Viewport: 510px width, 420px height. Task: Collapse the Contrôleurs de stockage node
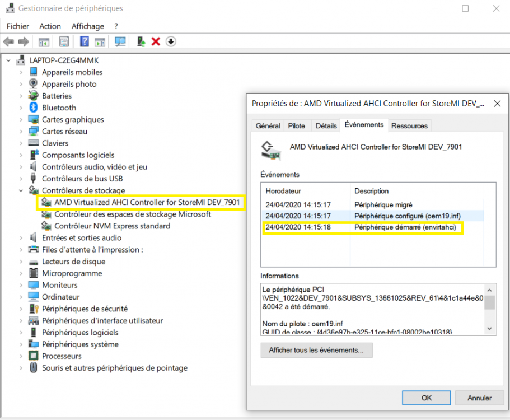(x=21, y=190)
